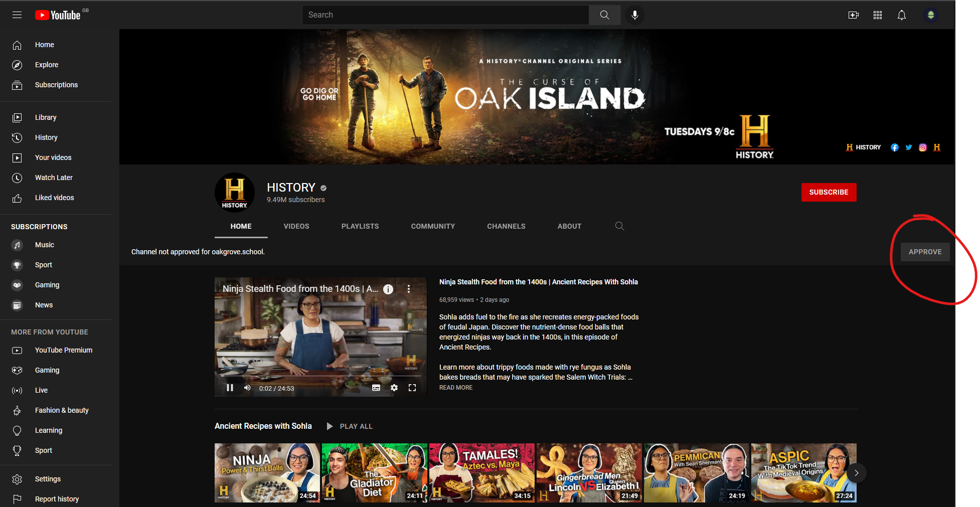Click the YouTube logo
Image resolution: width=980 pixels, height=507 pixels.
pos(58,15)
